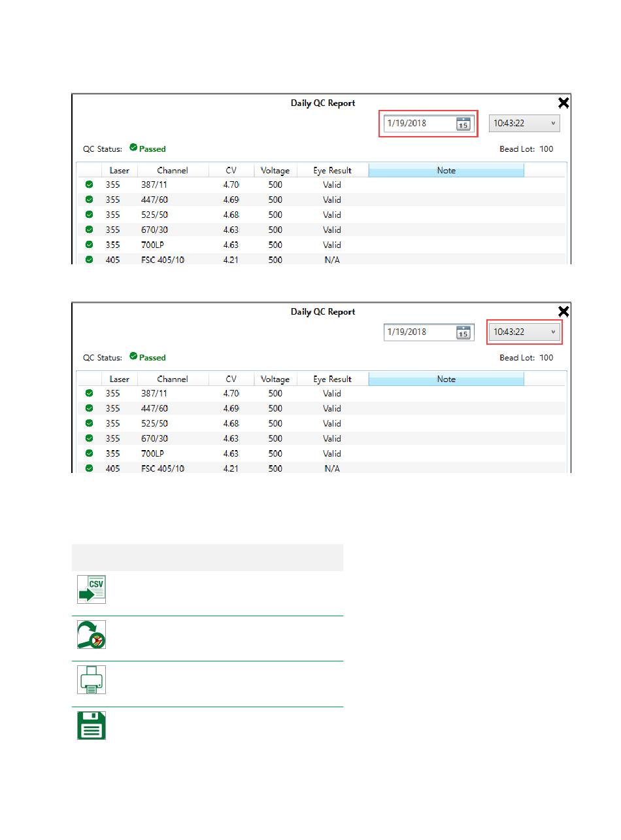Click the 4.69 CV value in upper report

(x=231, y=200)
